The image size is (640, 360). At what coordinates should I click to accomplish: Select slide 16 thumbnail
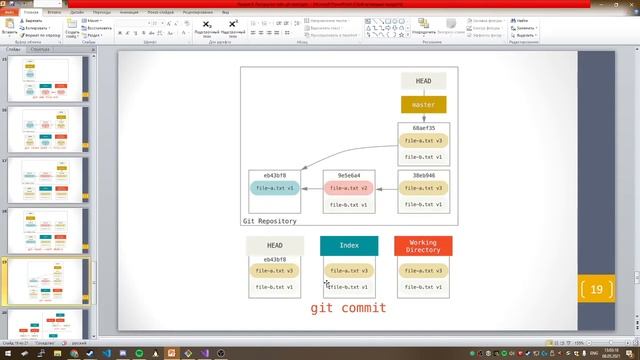click(45, 129)
